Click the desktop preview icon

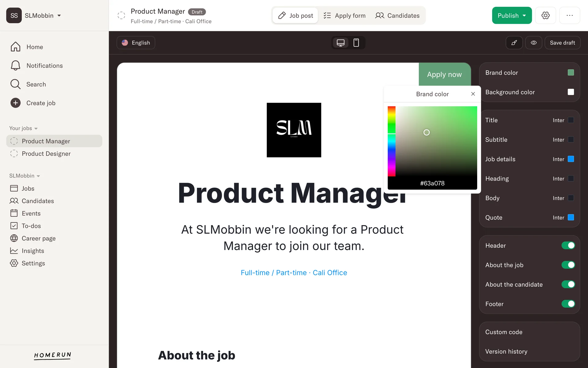[341, 43]
